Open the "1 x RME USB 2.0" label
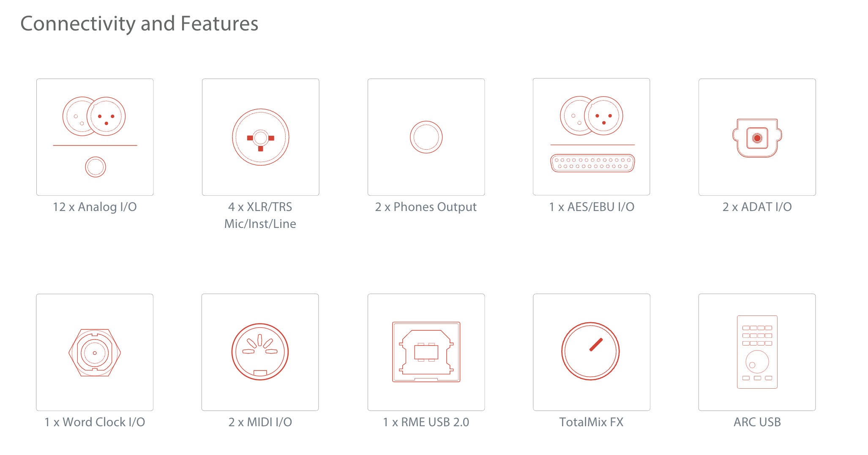Viewport: 868px width, 455px height. pyautogui.click(x=426, y=422)
